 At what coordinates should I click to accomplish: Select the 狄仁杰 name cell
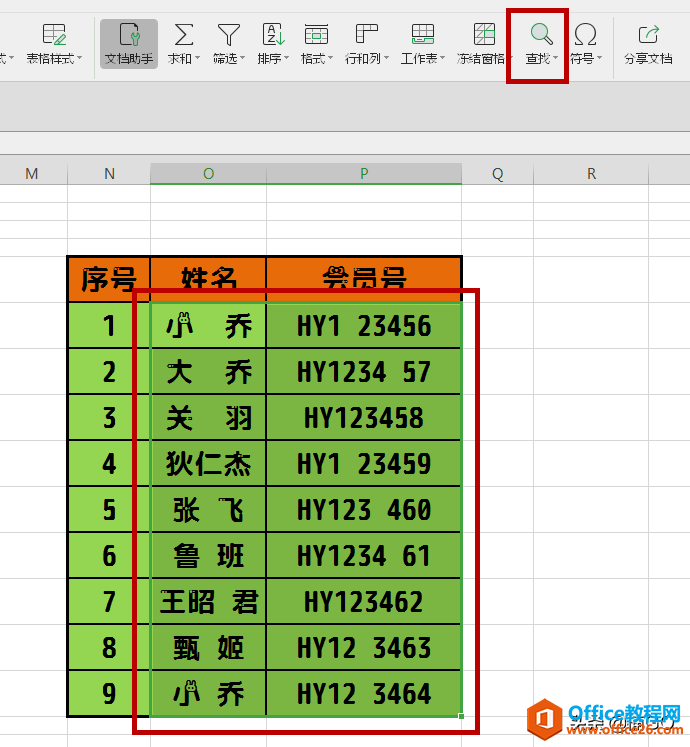(208, 464)
